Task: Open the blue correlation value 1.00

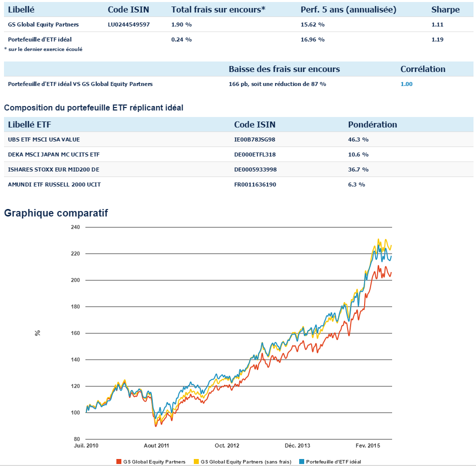Action: [x=407, y=84]
